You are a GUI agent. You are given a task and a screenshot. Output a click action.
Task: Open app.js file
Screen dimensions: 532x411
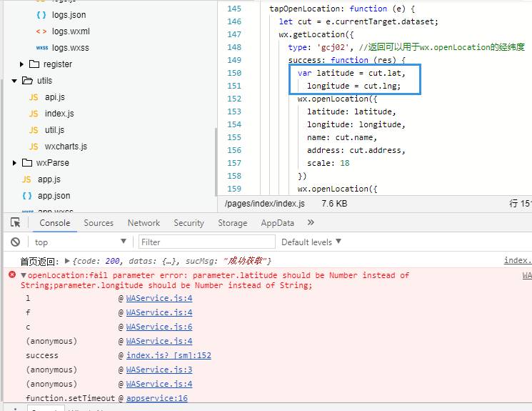[x=49, y=179]
